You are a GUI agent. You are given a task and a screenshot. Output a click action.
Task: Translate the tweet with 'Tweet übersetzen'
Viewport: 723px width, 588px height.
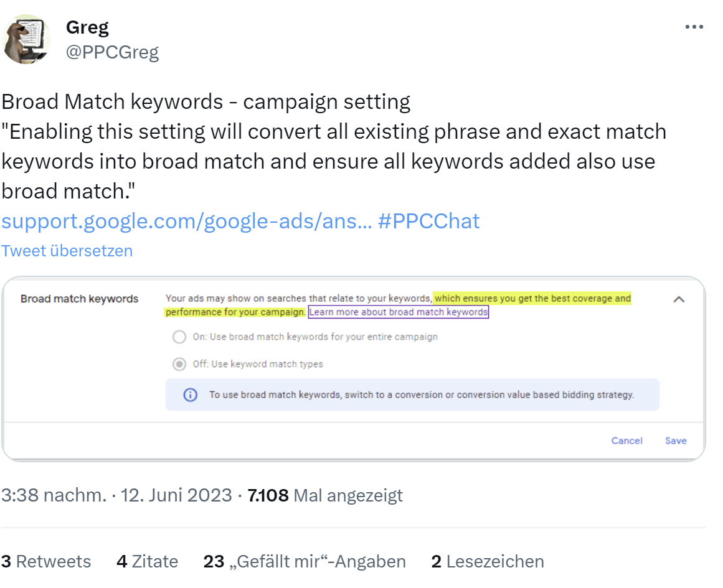pyautogui.click(x=67, y=250)
